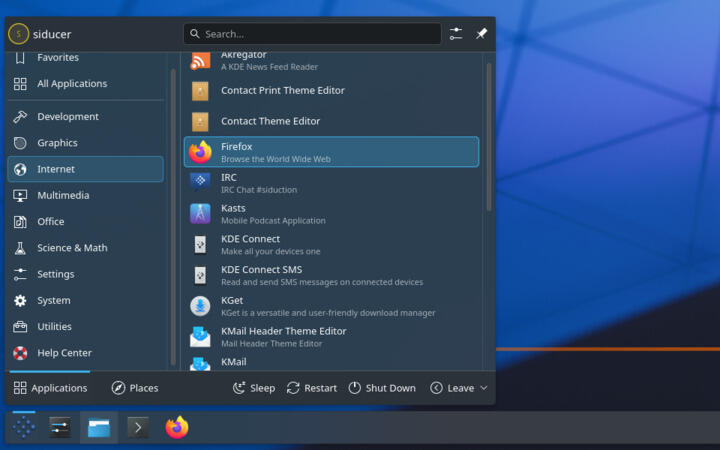Screen dimensions: 720x450
Task: Launch Firefox from the taskbar
Action: point(177,428)
